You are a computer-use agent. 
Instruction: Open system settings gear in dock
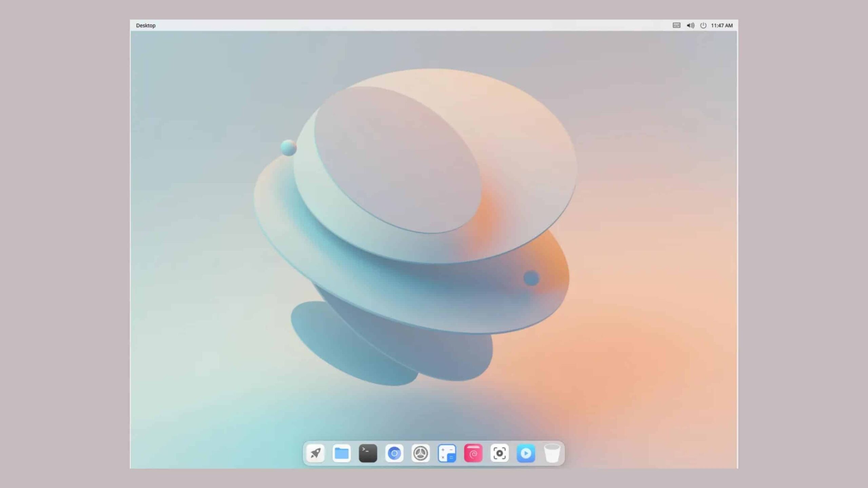tap(420, 453)
